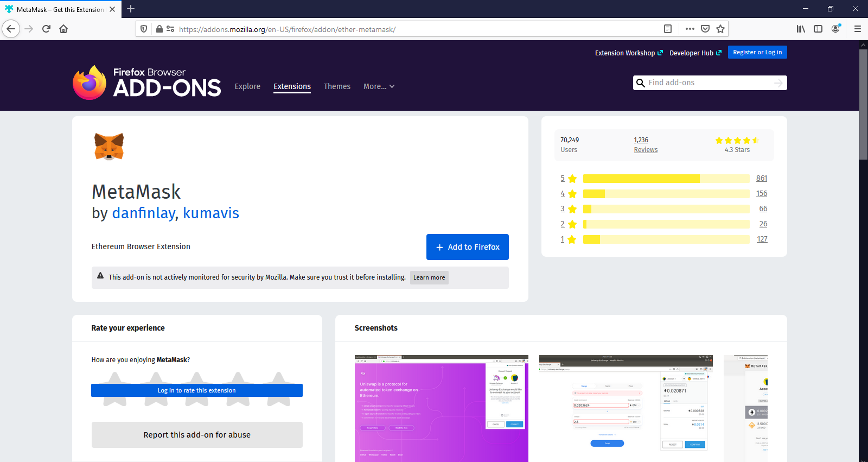Open page actions three-dot menu

[x=690, y=29]
